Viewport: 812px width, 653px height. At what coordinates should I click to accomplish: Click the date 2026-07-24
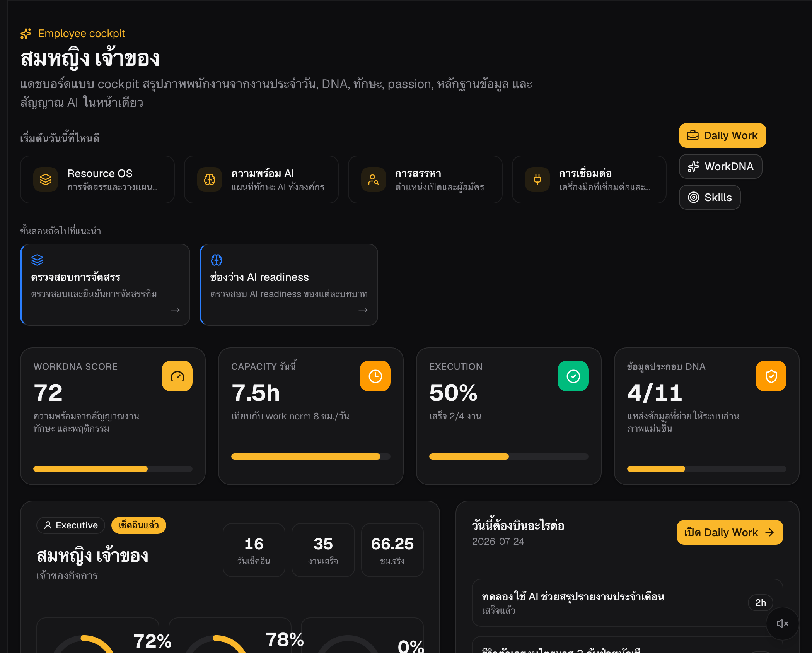498,542
